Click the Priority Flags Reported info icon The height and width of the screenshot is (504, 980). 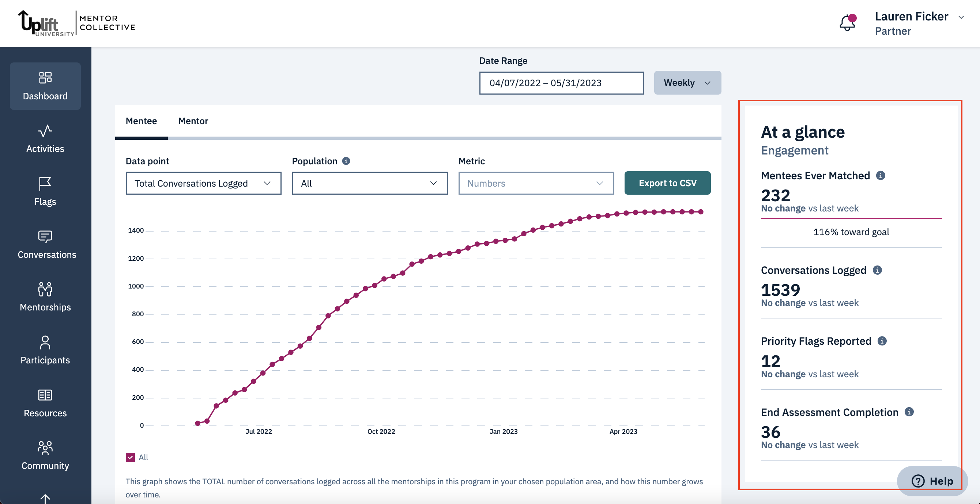click(883, 341)
